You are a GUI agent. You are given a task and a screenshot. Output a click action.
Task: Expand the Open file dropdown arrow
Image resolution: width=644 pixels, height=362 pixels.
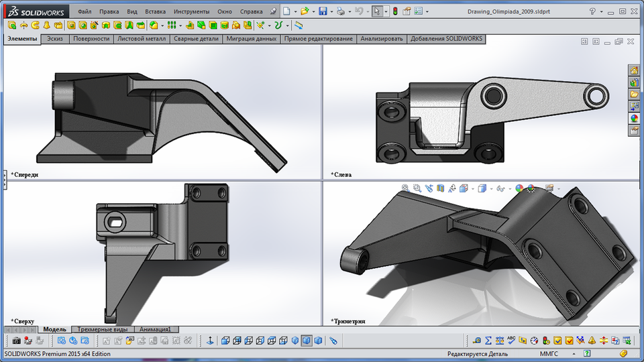tap(313, 11)
